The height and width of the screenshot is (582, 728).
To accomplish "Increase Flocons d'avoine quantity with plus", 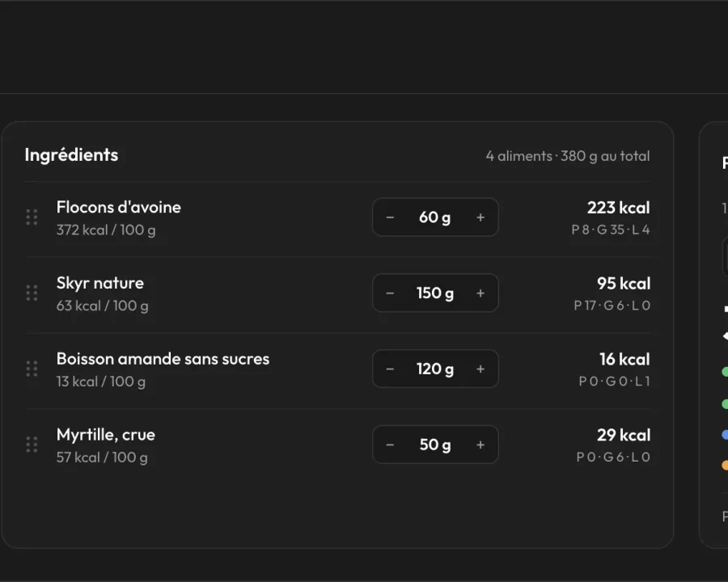I will [x=480, y=217].
